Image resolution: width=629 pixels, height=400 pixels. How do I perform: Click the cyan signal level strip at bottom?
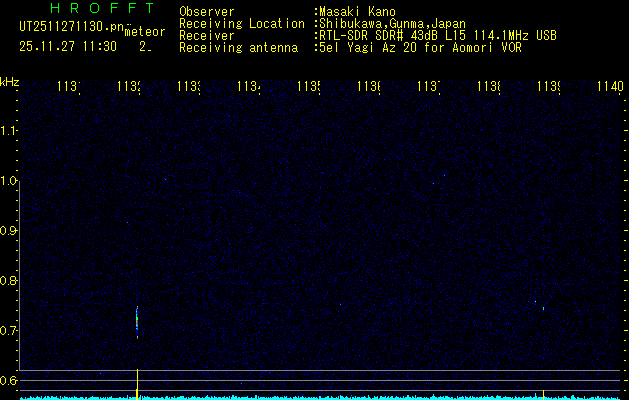pyautogui.click(x=321, y=398)
